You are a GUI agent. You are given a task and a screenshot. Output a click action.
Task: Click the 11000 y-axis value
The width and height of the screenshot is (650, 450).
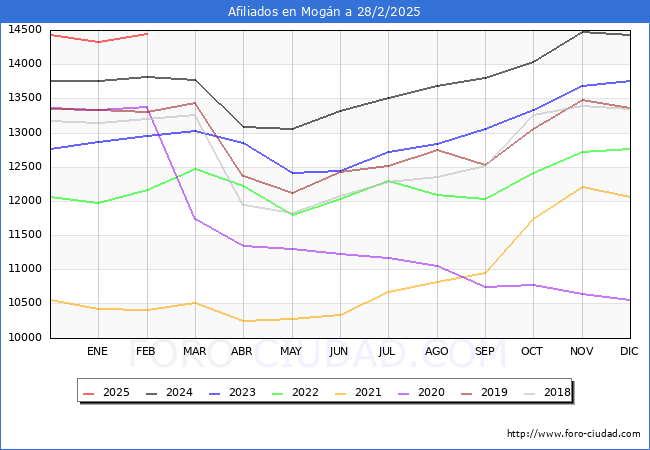(x=25, y=269)
